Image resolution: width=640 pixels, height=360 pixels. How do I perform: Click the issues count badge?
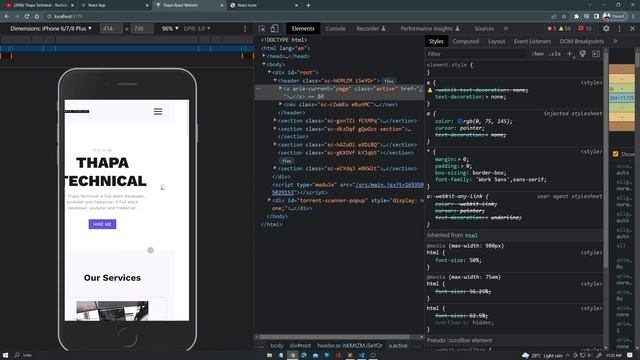pyautogui.click(x=585, y=29)
